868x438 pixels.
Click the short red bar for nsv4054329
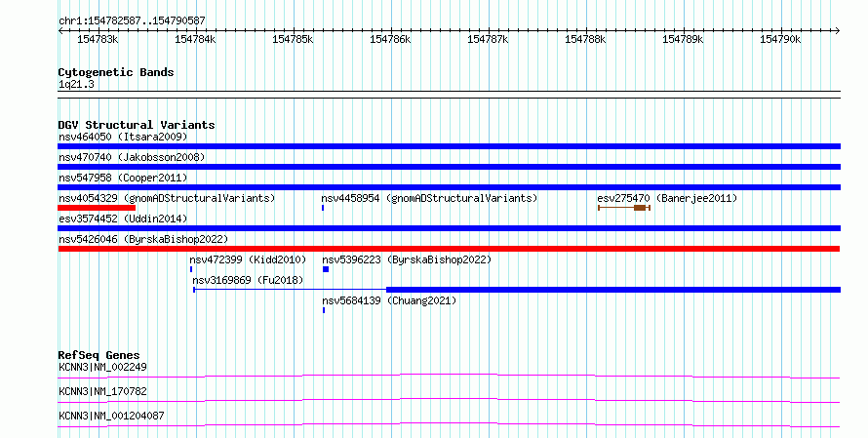97,208
